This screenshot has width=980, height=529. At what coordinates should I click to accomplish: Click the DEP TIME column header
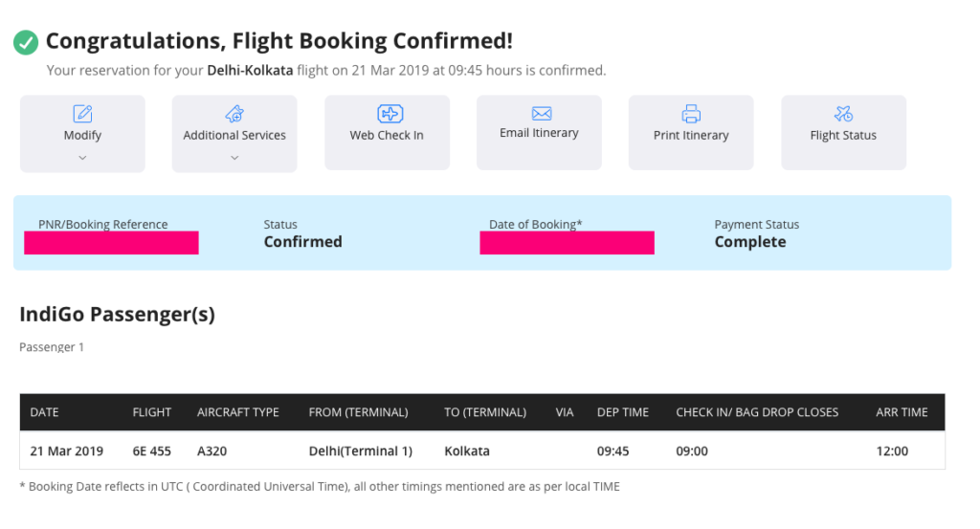(623, 412)
